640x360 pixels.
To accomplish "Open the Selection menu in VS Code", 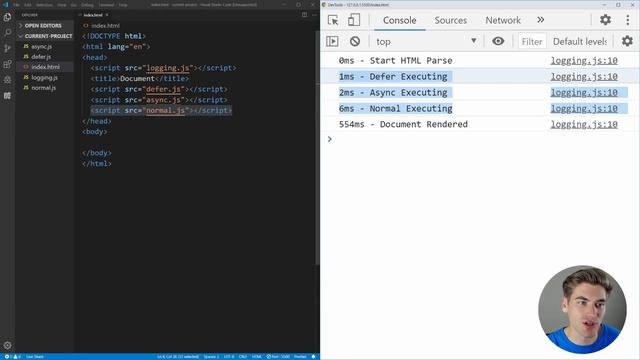I will pyautogui.click(x=44, y=5).
